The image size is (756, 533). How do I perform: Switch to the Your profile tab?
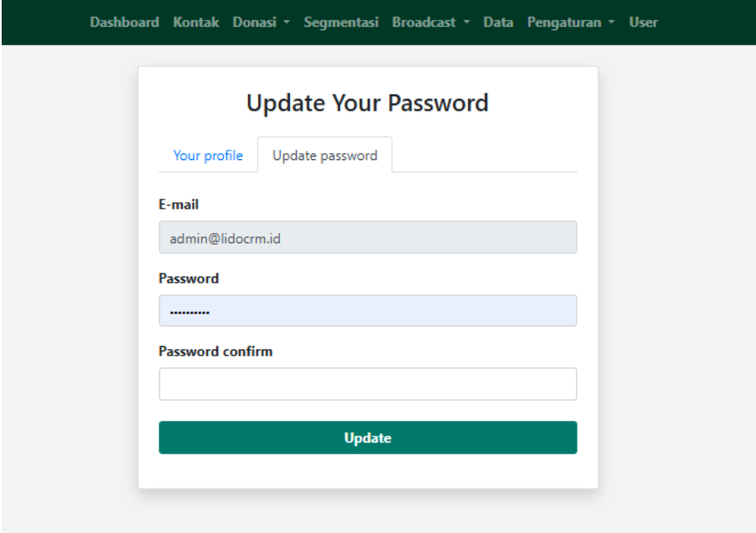208,155
